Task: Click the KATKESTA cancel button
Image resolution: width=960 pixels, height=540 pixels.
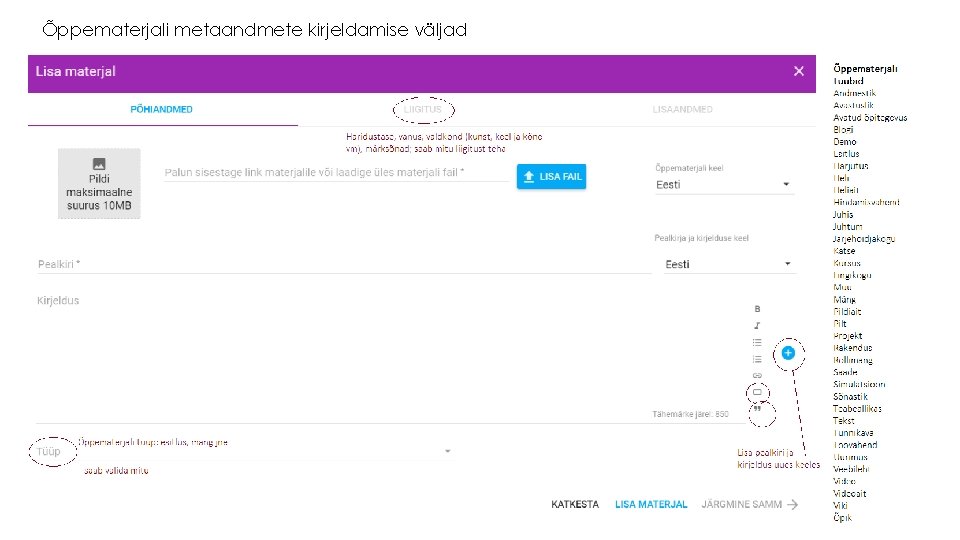Action: [x=575, y=504]
